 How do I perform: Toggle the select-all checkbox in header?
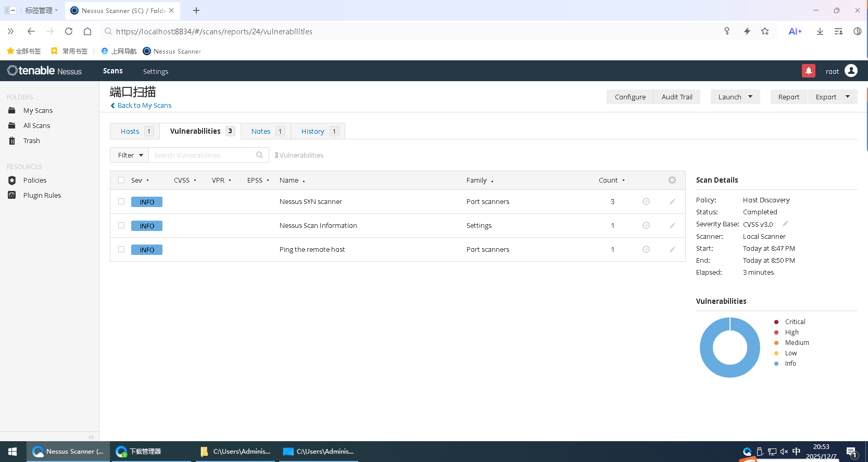coord(121,180)
